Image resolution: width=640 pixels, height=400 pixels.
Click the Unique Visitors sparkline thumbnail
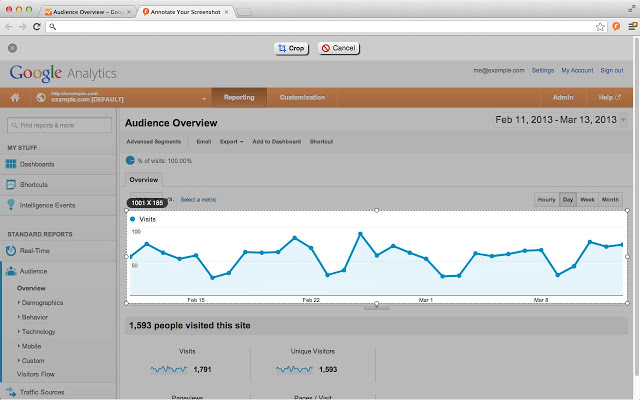pyautogui.click(x=294, y=369)
